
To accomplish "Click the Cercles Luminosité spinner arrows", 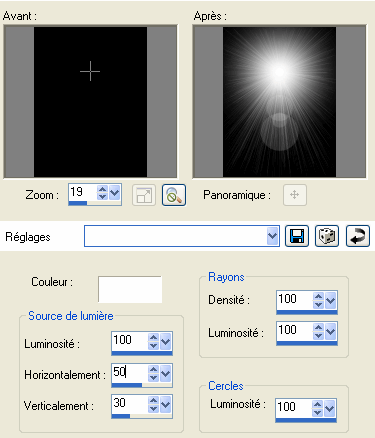I will pos(317,408).
